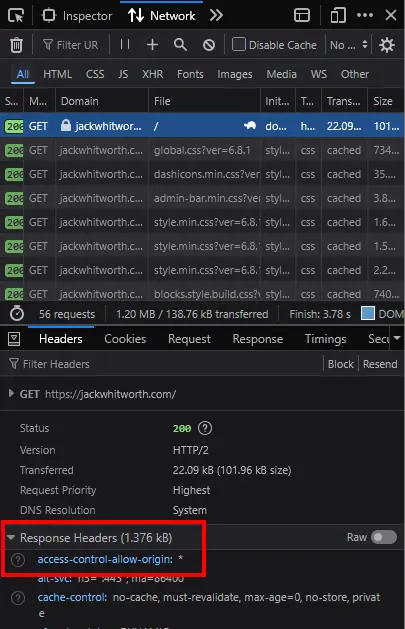
Task: Open request blocking icon
Action: click(209, 45)
